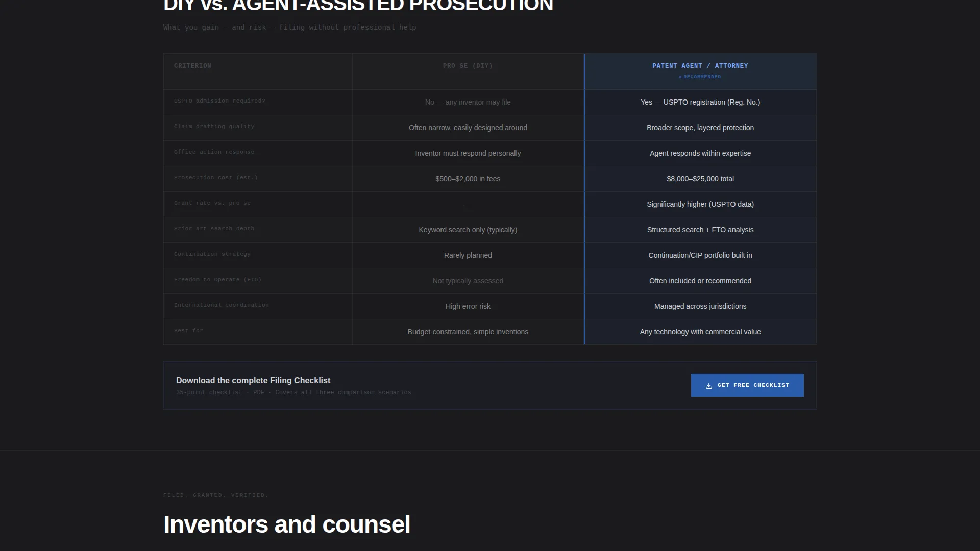Screen dimensions: 980x551
Task: Click the subtitle about filing without professional help
Action: [290, 27]
